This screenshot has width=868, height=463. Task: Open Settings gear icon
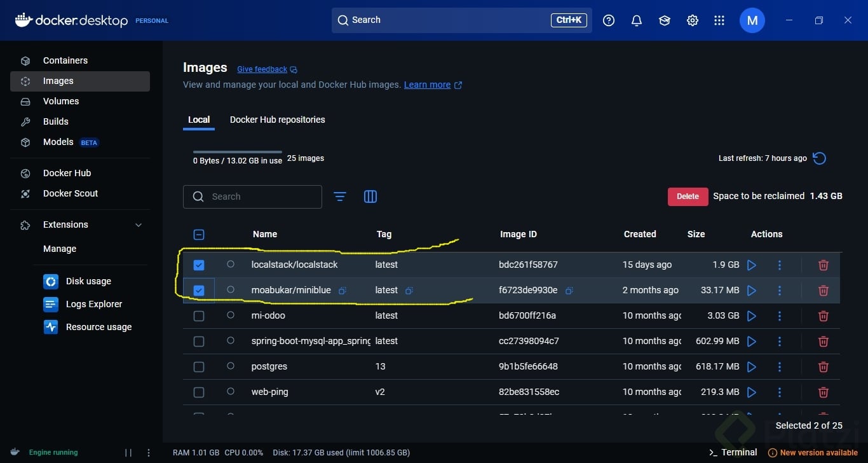tap(693, 20)
